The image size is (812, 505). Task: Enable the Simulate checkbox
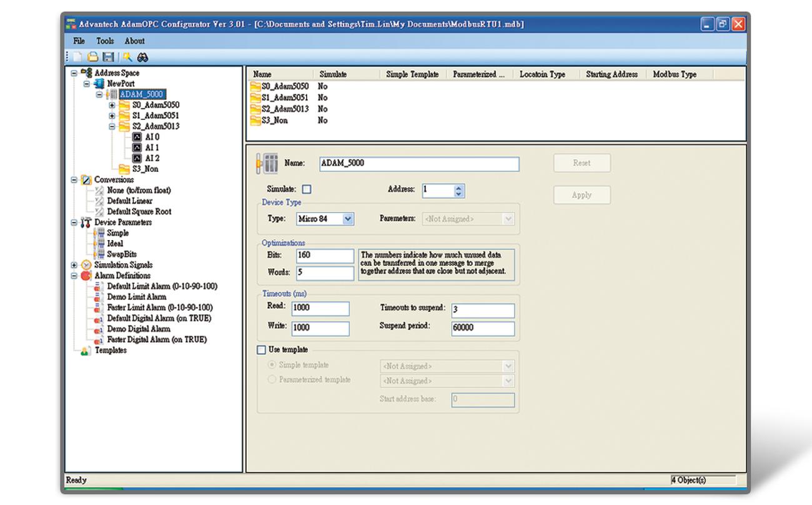[x=307, y=189]
